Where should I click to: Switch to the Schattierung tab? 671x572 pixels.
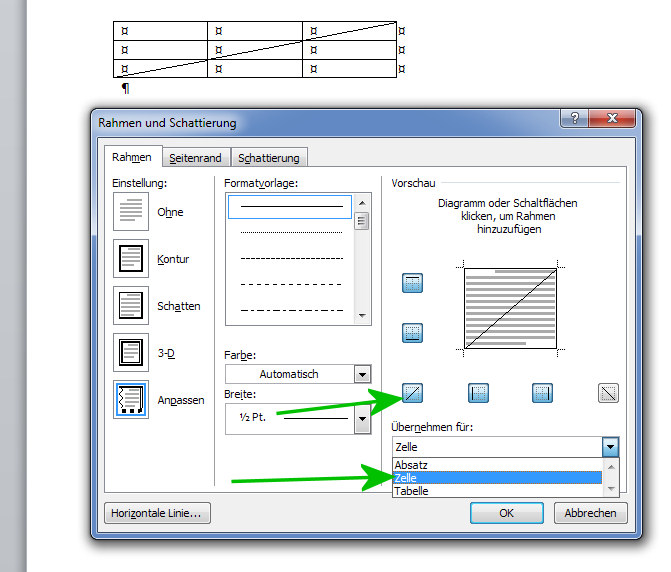tap(269, 158)
